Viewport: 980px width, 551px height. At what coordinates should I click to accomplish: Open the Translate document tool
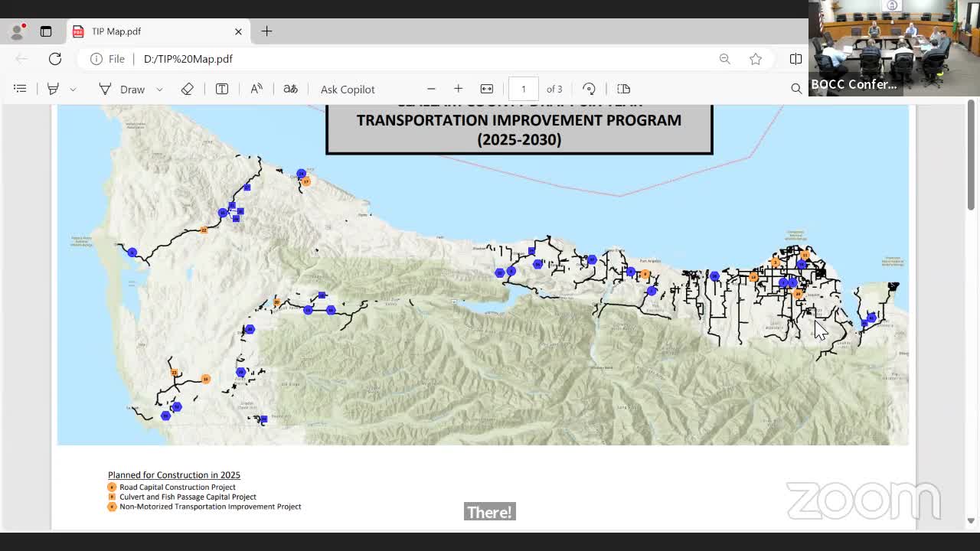[x=290, y=89]
